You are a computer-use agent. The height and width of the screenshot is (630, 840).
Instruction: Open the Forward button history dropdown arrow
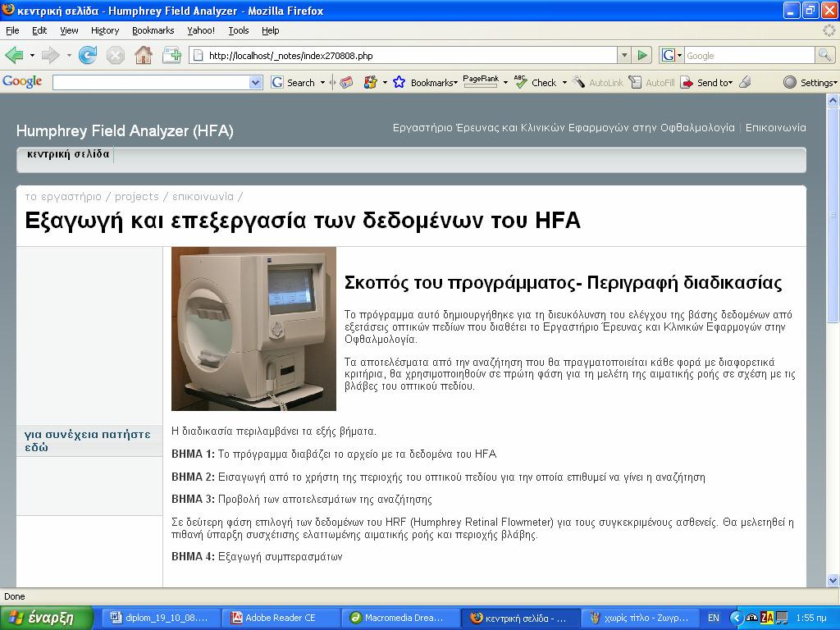69,55
